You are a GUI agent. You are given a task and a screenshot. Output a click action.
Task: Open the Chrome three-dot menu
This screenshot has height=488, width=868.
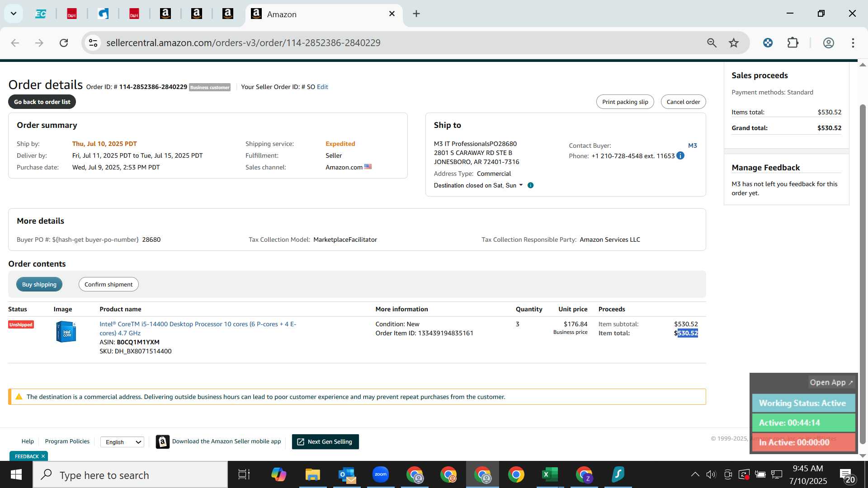[x=853, y=43]
